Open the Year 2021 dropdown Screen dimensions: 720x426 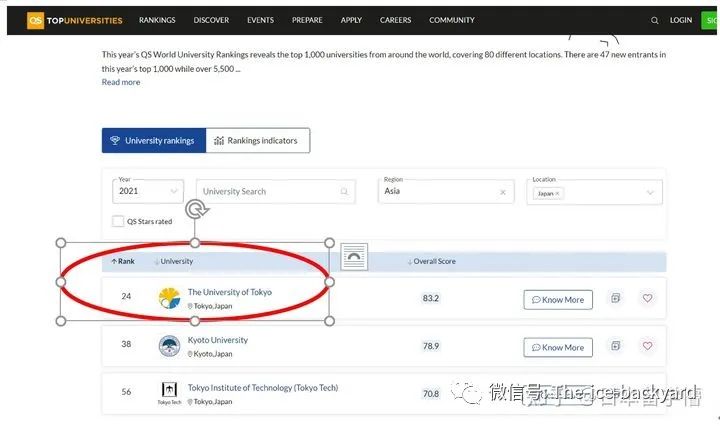pos(148,191)
